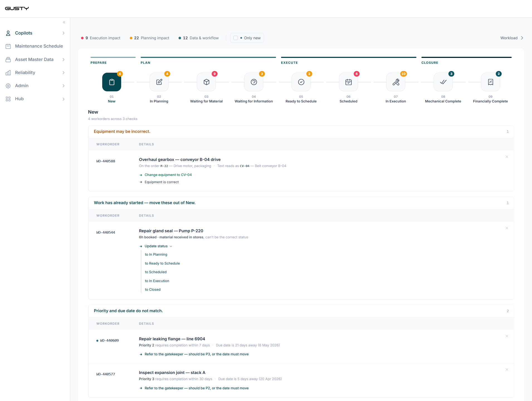Open the Ready to Schedule check icon
Image resolution: width=532 pixels, height=401 pixels.
301,82
